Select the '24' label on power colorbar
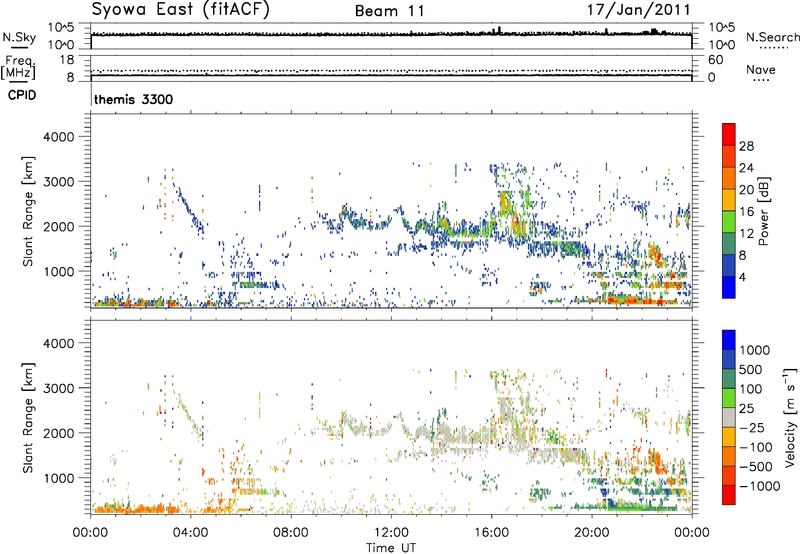This screenshot has width=800, height=554. pyautogui.click(x=746, y=168)
